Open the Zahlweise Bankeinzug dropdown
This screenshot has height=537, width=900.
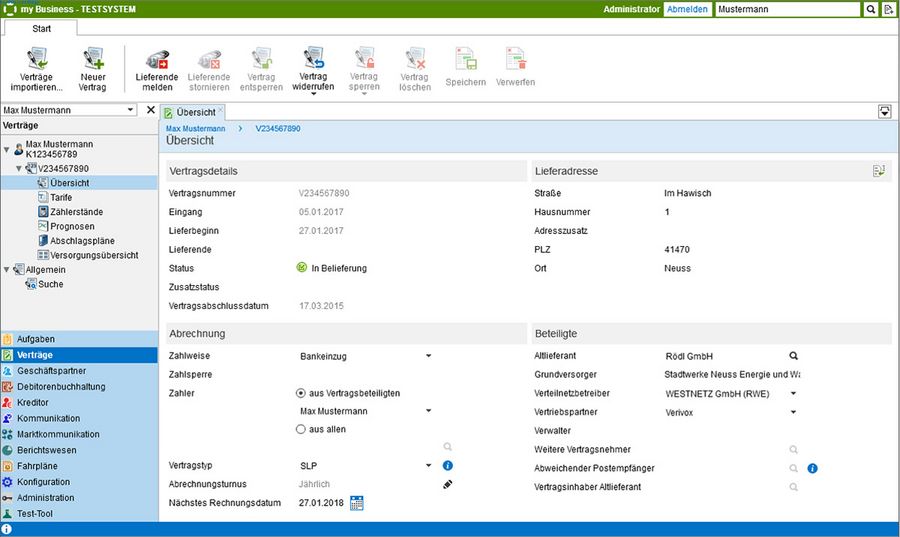(x=428, y=356)
